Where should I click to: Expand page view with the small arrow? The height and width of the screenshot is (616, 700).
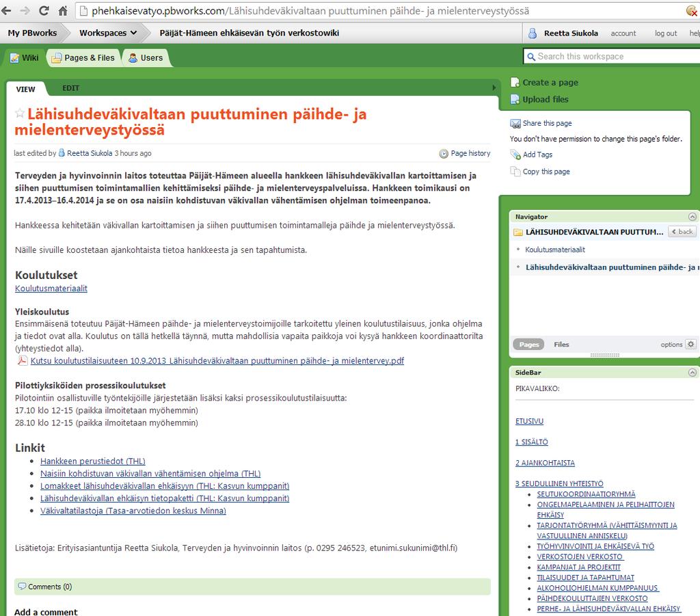tap(494, 88)
